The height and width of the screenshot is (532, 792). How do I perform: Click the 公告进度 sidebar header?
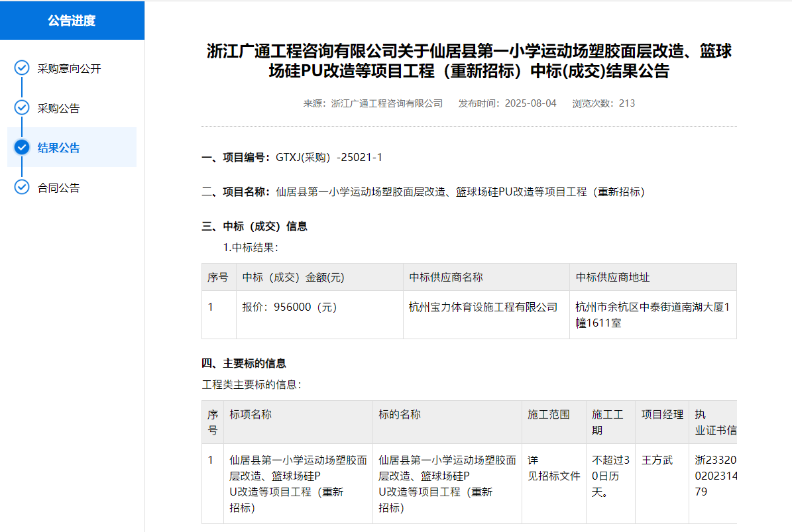point(72,21)
